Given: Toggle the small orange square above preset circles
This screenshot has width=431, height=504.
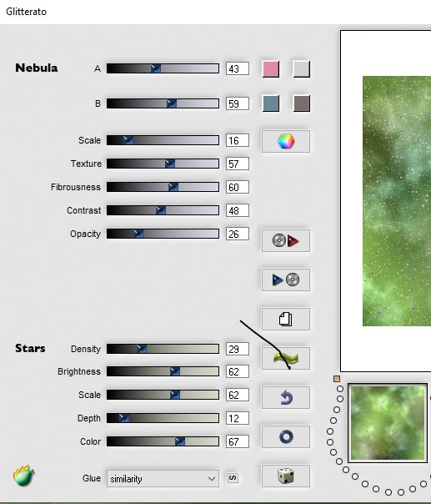Looking at the screenshot, I should pyautogui.click(x=337, y=379).
